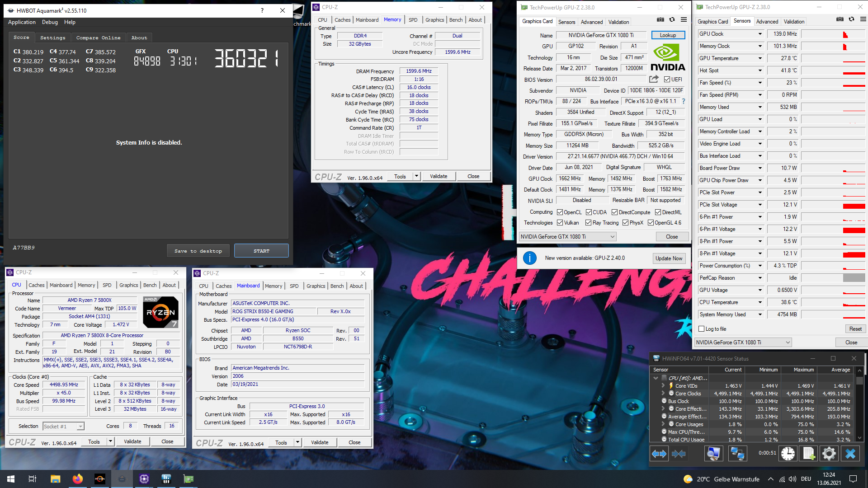
Task: Open the CPU-Z purple chip taskbar icon
Action: (144, 479)
